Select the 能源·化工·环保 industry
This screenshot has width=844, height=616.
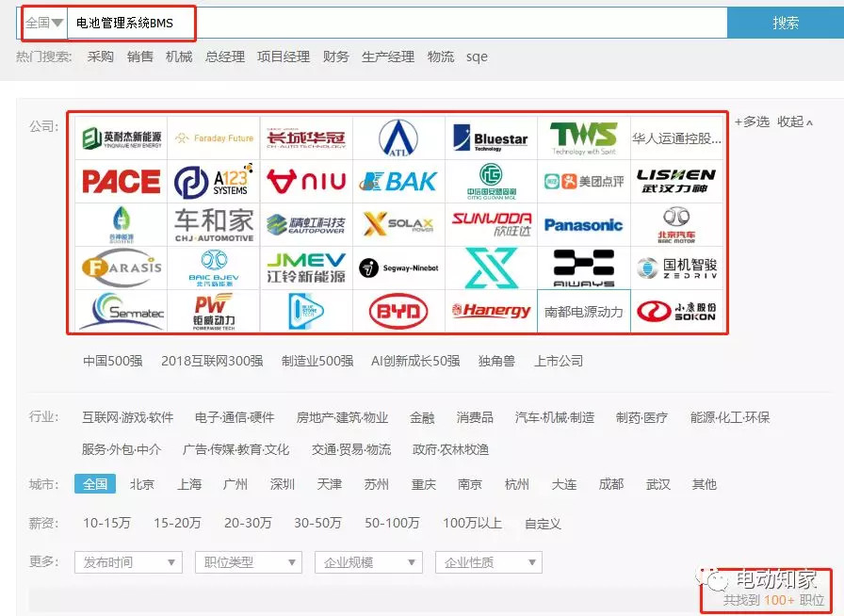730,417
